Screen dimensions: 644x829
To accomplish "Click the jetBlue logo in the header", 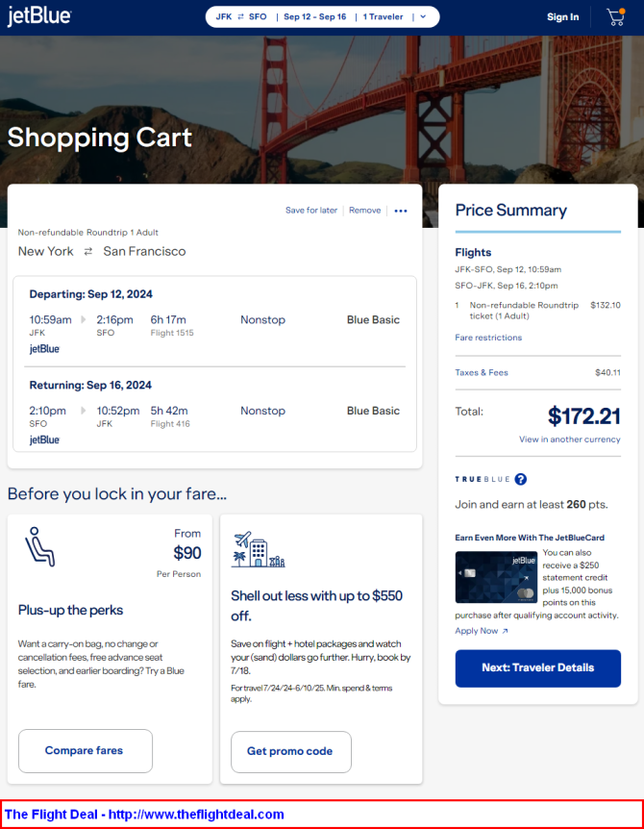I will (39, 17).
